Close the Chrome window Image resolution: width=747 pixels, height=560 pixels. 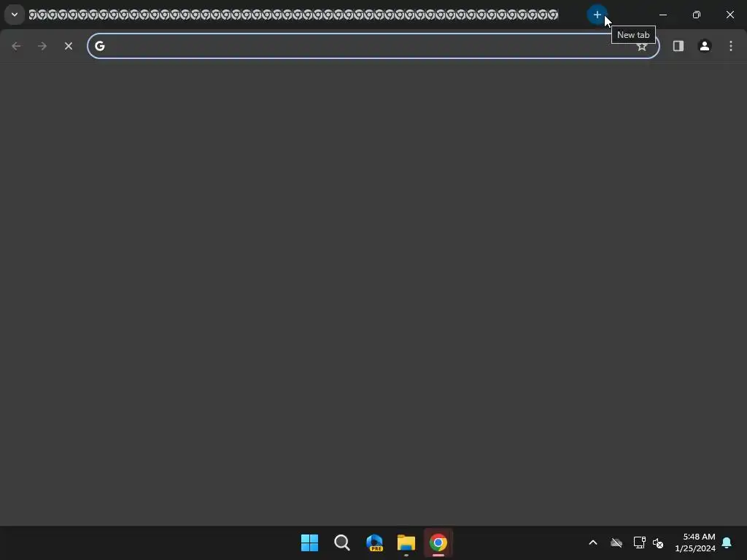729,15
